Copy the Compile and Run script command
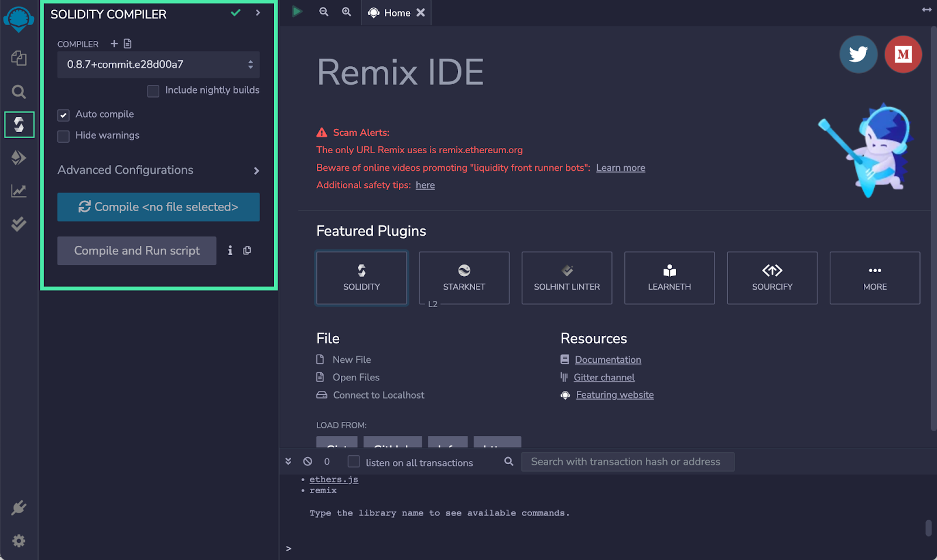 pyautogui.click(x=247, y=250)
